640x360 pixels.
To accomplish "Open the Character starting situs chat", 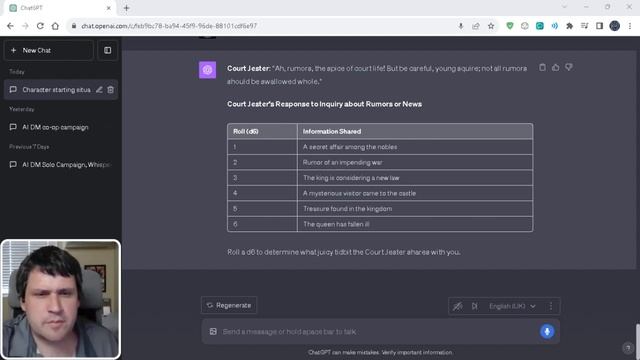I will [56, 89].
